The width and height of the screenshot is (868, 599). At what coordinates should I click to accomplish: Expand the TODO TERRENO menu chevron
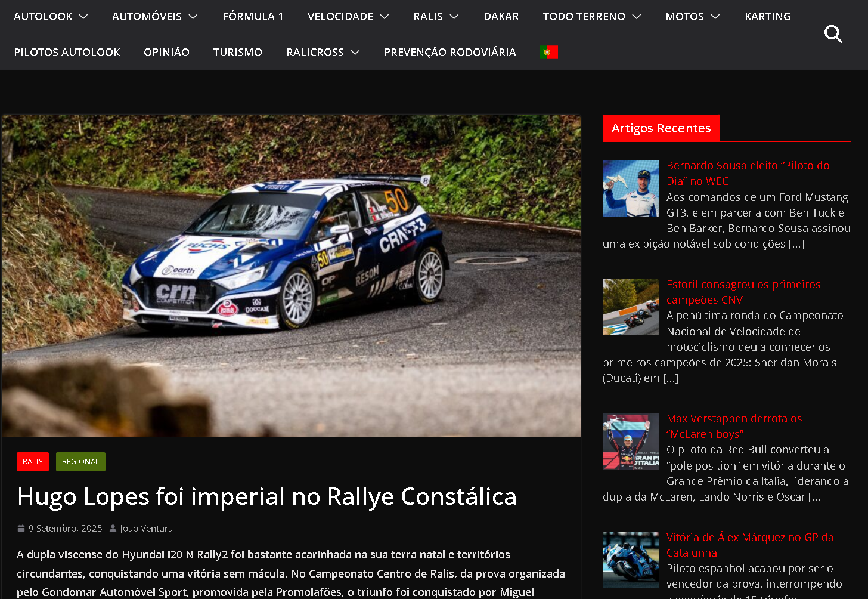coord(637,17)
